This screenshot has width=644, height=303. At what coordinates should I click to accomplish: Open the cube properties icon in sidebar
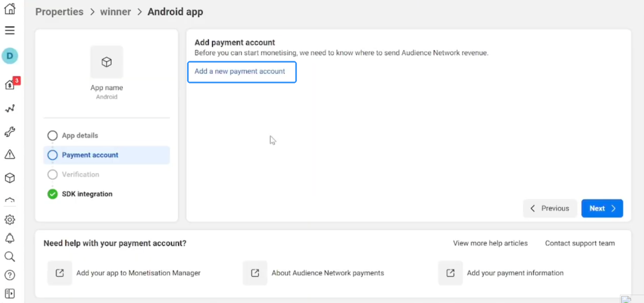pos(10,178)
